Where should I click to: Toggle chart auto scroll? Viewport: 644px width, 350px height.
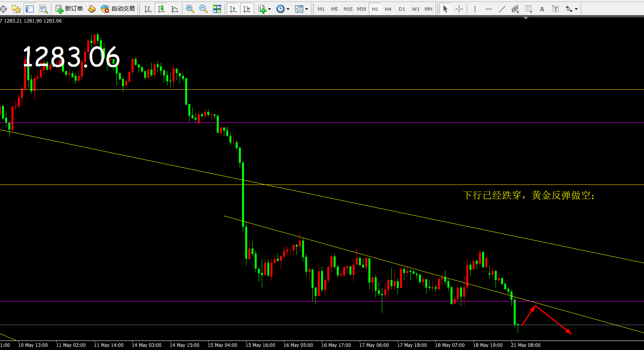point(233,9)
